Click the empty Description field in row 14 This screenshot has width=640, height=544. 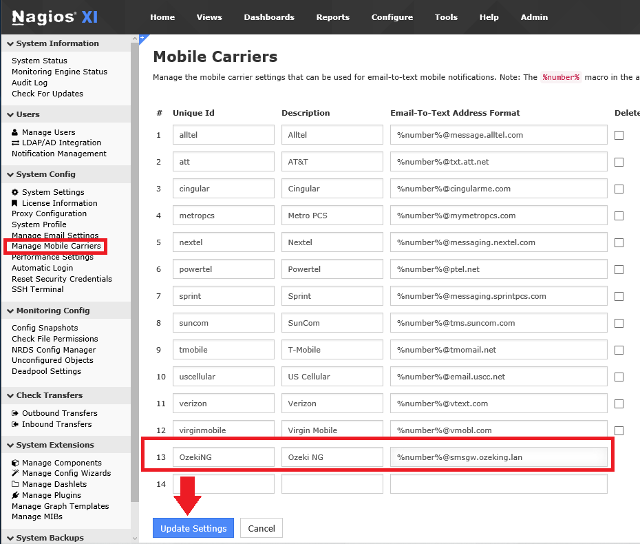(332, 484)
